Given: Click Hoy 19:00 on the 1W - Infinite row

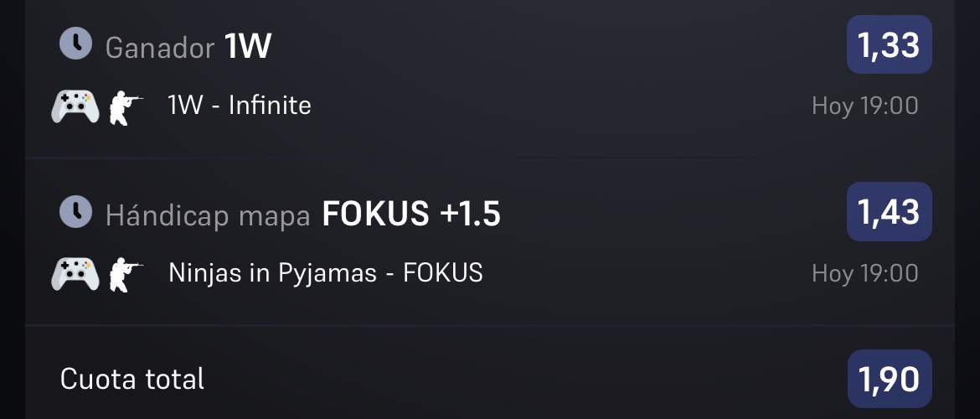Looking at the screenshot, I should pyautogui.click(x=865, y=106).
